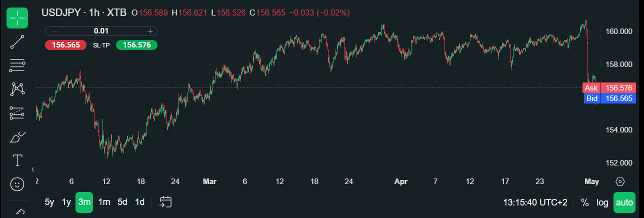The image size is (644, 218).
Task: Increase the volume with plus stepper
Action: [150, 31]
